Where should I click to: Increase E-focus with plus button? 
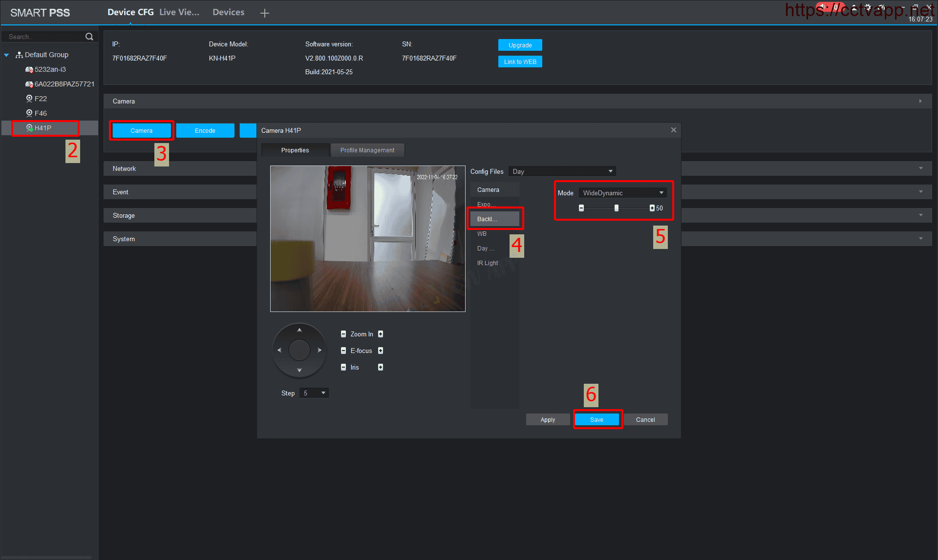point(381,351)
